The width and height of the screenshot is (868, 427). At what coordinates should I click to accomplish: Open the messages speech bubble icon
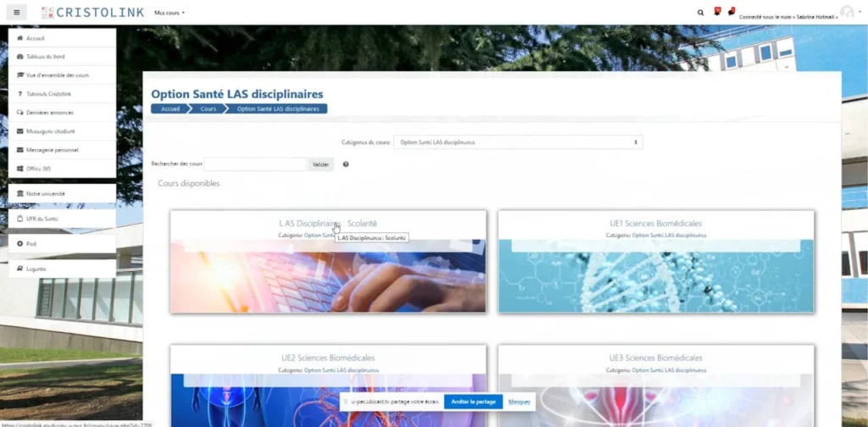pos(731,12)
